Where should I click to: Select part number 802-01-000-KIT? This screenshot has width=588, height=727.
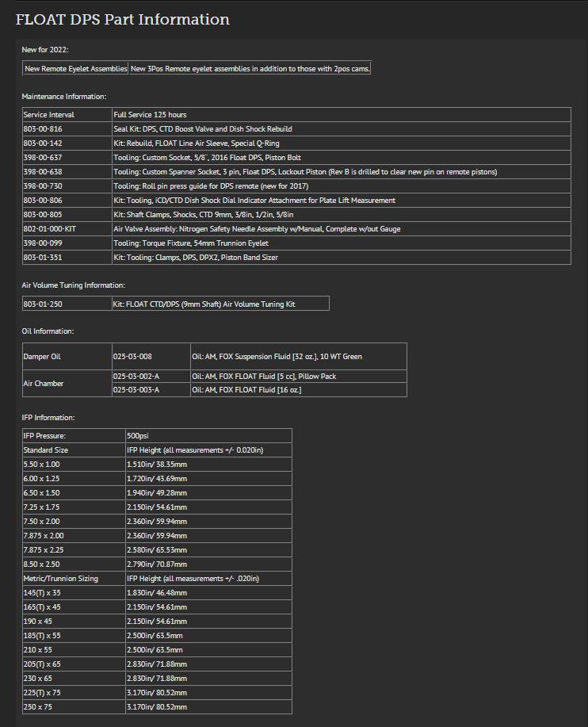tap(50, 229)
